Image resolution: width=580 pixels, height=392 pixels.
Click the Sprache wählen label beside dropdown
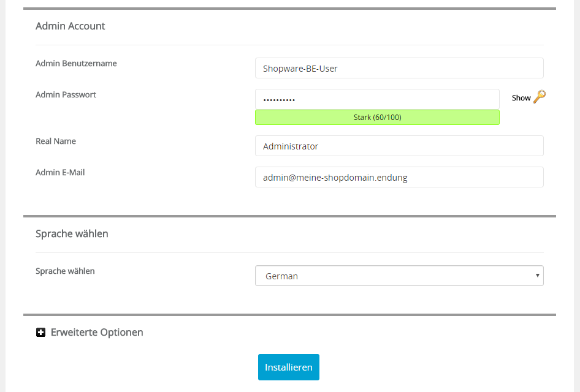click(x=65, y=271)
